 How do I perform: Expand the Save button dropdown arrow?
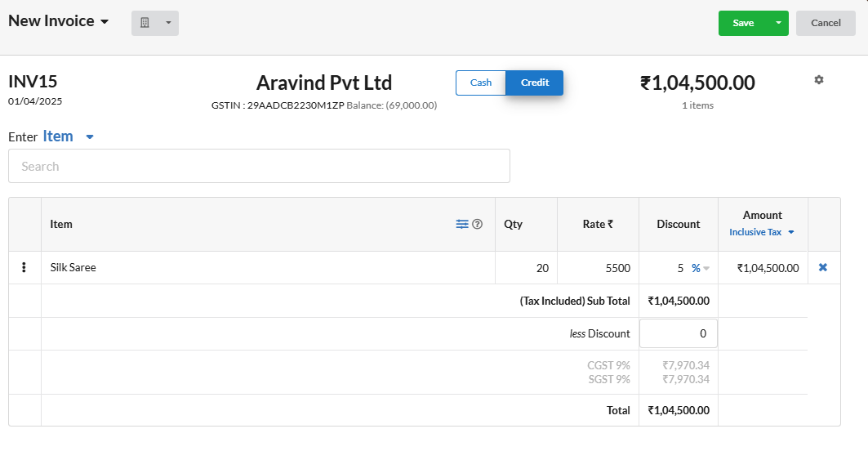(x=778, y=23)
